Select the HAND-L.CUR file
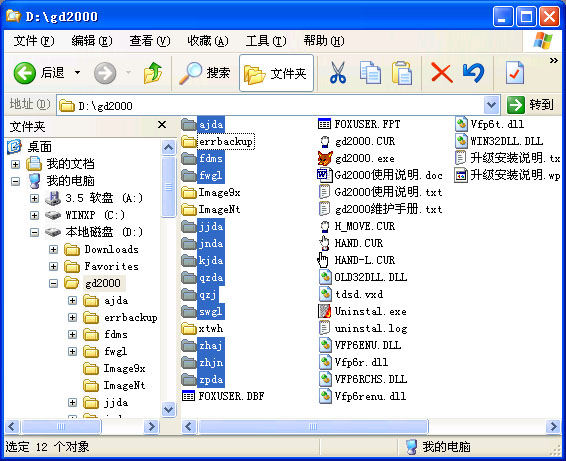This screenshot has width=566, height=461. point(365,260)
